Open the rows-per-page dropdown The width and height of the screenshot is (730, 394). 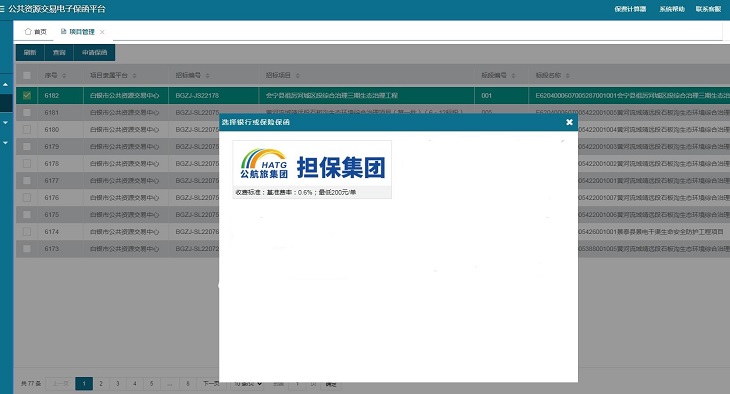coord(247,384)
